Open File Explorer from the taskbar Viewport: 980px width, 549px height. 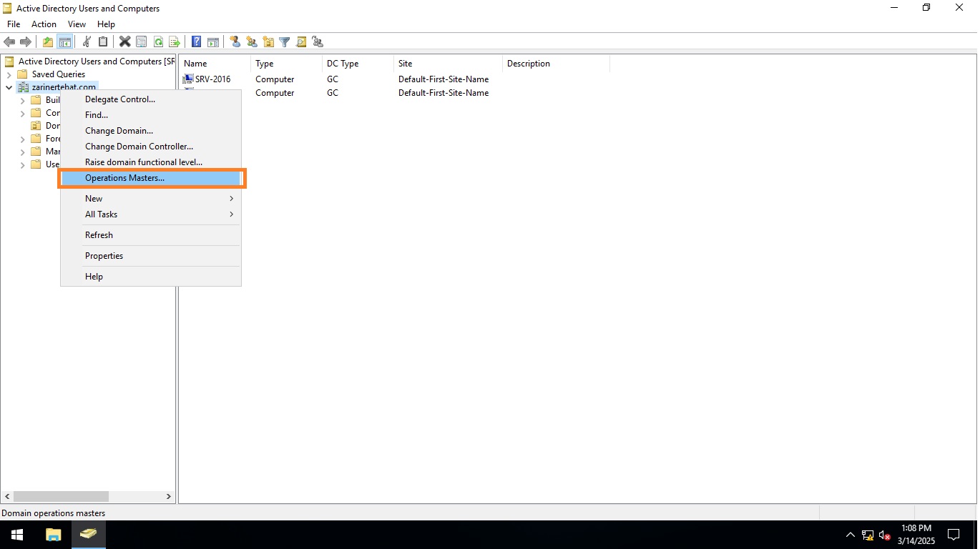53,535
